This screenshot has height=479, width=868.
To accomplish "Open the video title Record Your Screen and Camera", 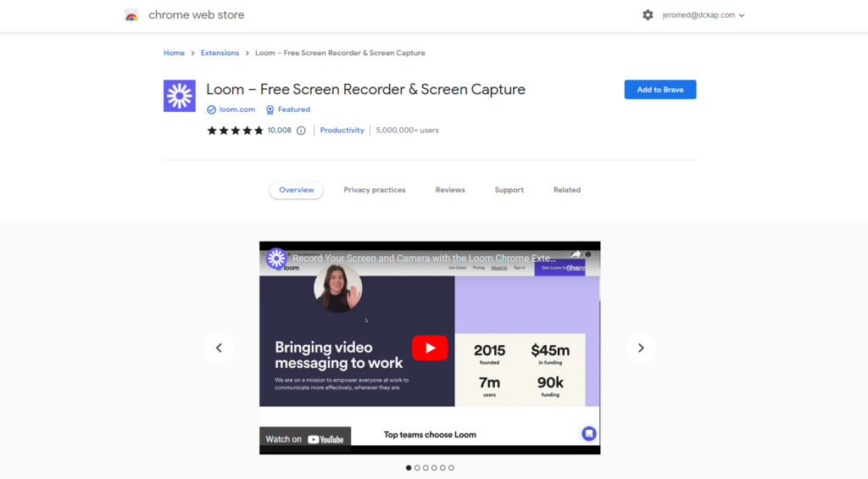I will coord(424,258).
